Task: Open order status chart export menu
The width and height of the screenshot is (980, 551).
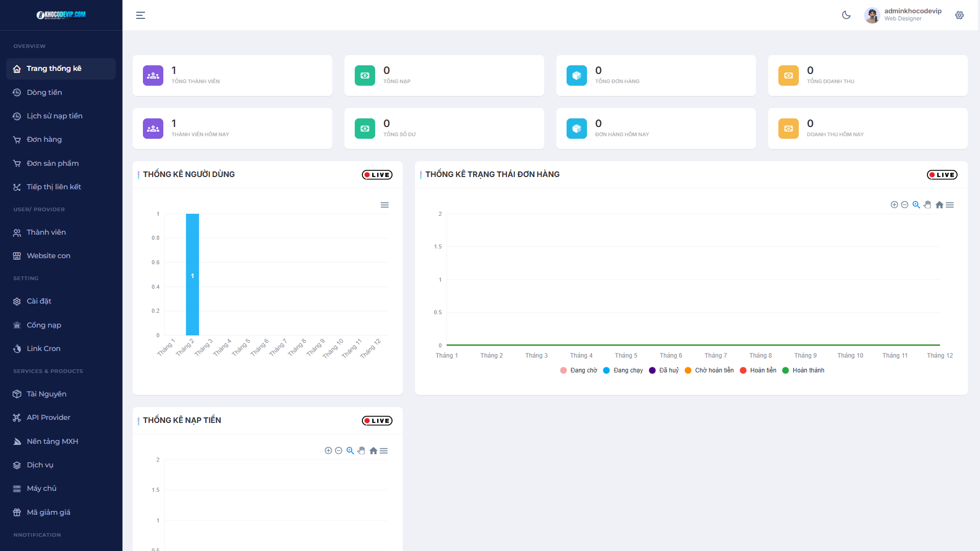Action: (x=950, y=205)
